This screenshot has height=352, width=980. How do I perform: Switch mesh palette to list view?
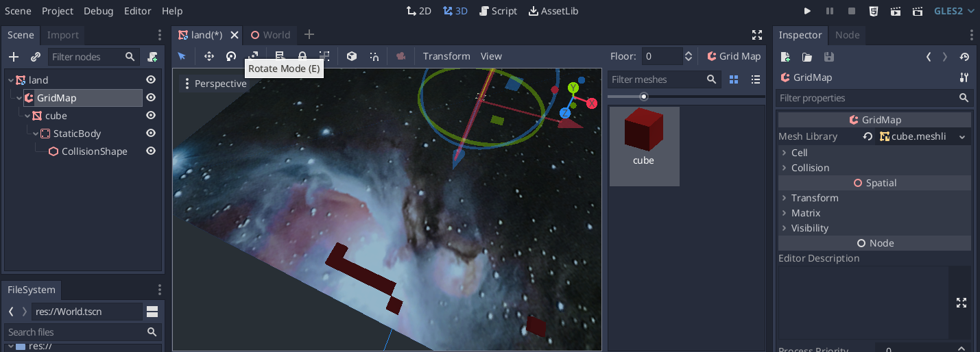pyautogui.click(x=756, y=79)
